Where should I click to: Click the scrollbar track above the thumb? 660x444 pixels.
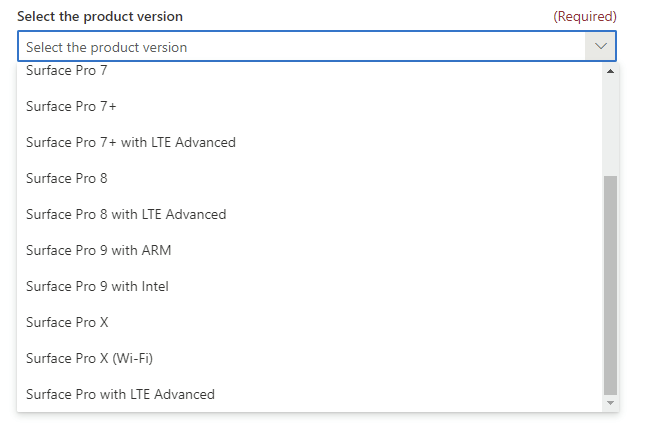point(610,127)
